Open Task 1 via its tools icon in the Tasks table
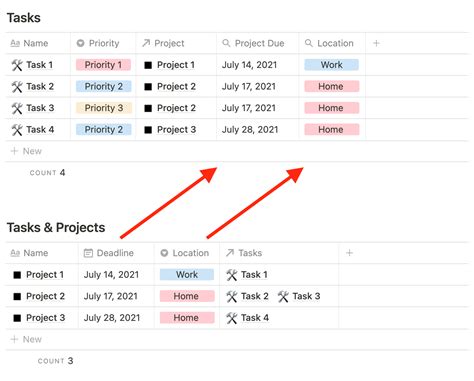Viewport: 474px width, 381px height. (x=17, y=65)
